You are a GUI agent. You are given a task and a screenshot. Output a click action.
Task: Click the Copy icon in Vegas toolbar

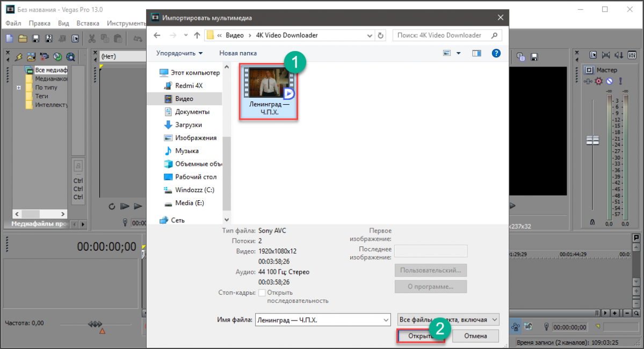105,39
